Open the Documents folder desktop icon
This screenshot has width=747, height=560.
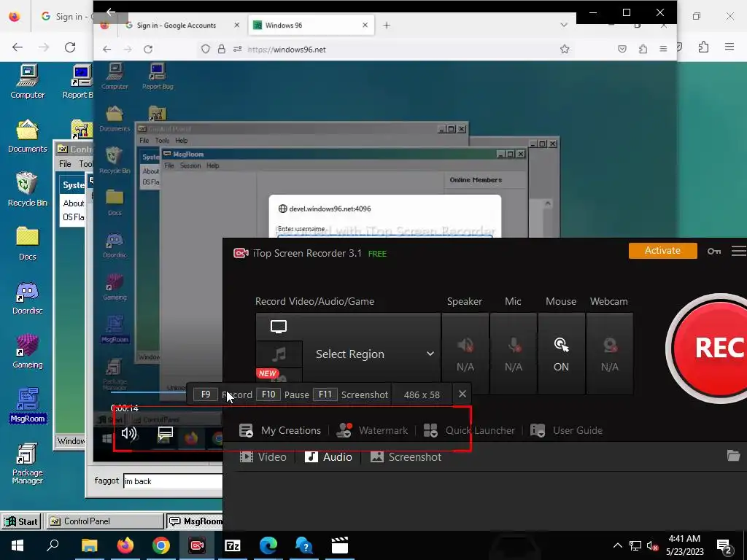coord(28,136)
